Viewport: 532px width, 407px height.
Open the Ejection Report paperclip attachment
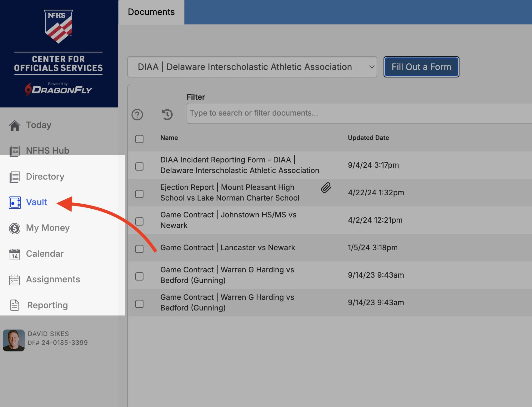[x=326, y=188]
